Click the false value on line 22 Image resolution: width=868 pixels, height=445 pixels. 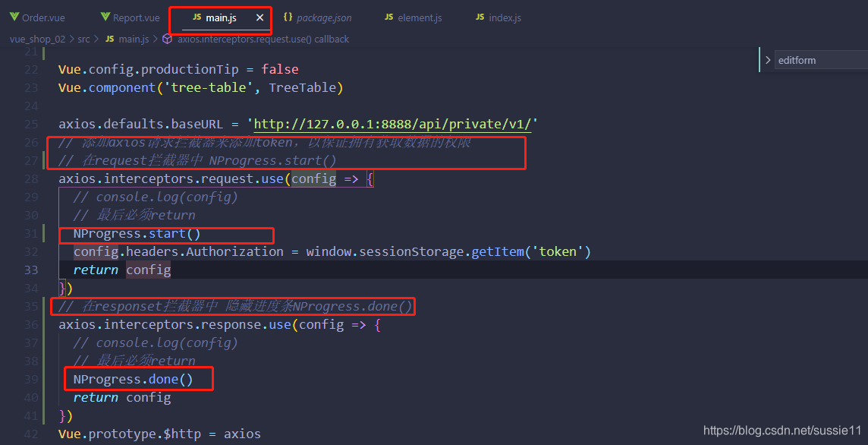(280, 69)
